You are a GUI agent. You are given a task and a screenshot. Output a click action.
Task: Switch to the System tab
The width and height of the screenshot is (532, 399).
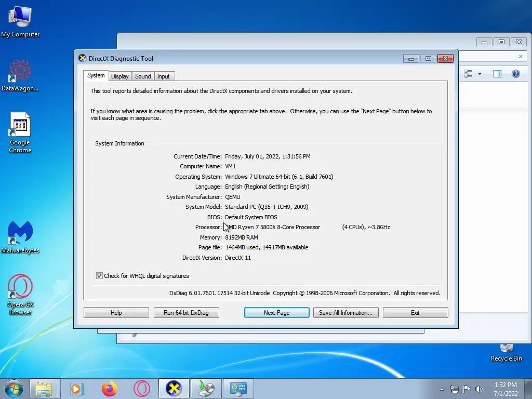[x=96, y=75]
